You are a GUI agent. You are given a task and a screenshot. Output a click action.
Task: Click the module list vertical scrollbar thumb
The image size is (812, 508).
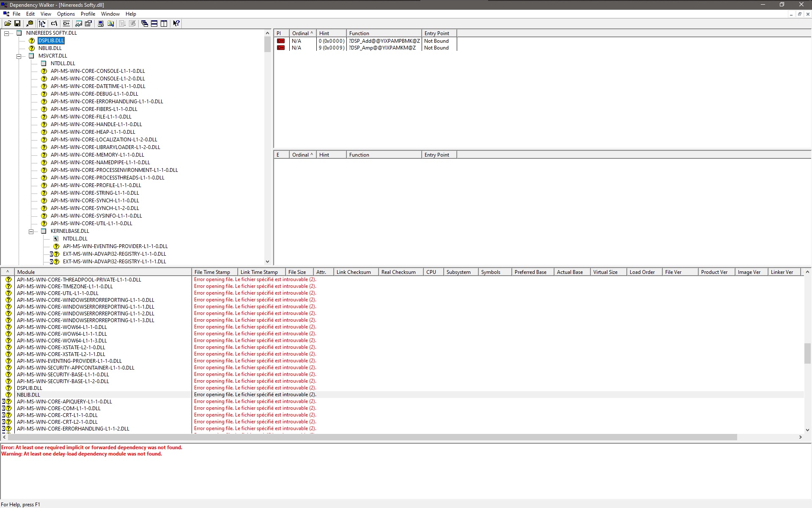click(x=807, y=353)
